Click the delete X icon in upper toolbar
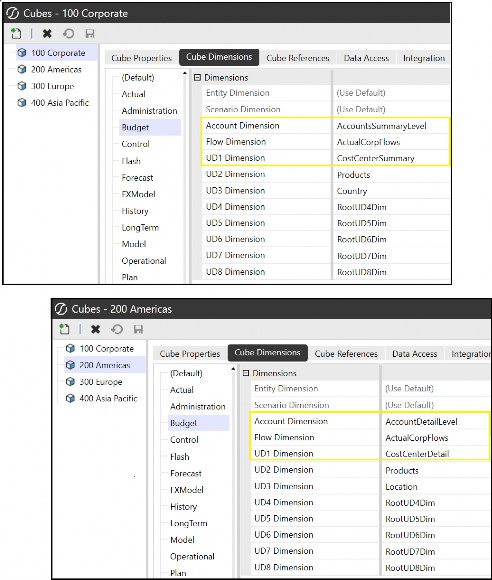492x580 pixels. click(47, 34)
